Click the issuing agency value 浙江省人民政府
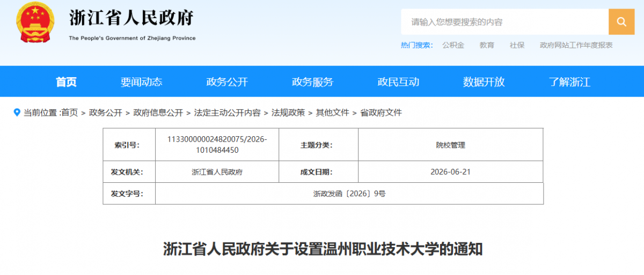Image resolution: width=644 pixels, height=275 pixels. (x=217, y=172)
